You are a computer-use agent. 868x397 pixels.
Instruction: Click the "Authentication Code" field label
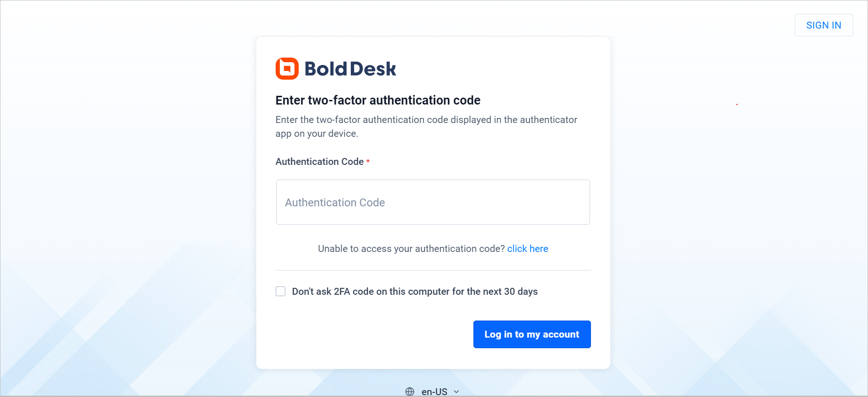tap(319, 162)
